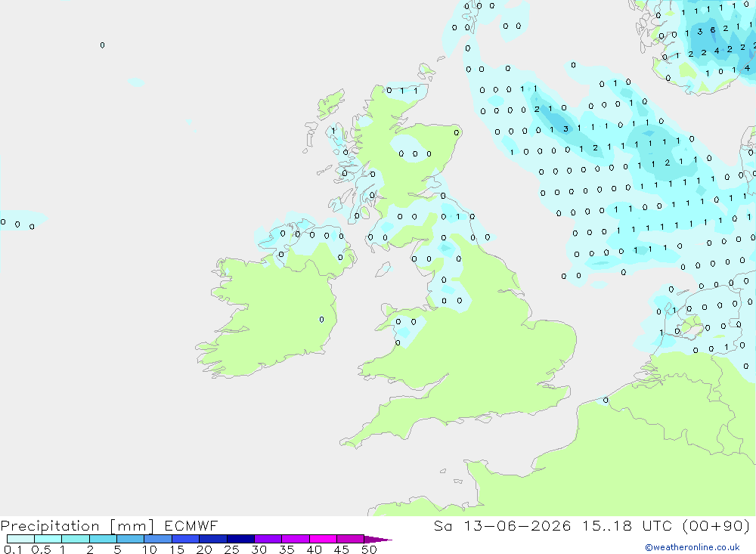Click the '0.5' legend scale label
The width and height of the screenshot is (756, 554).
(42, 549)
